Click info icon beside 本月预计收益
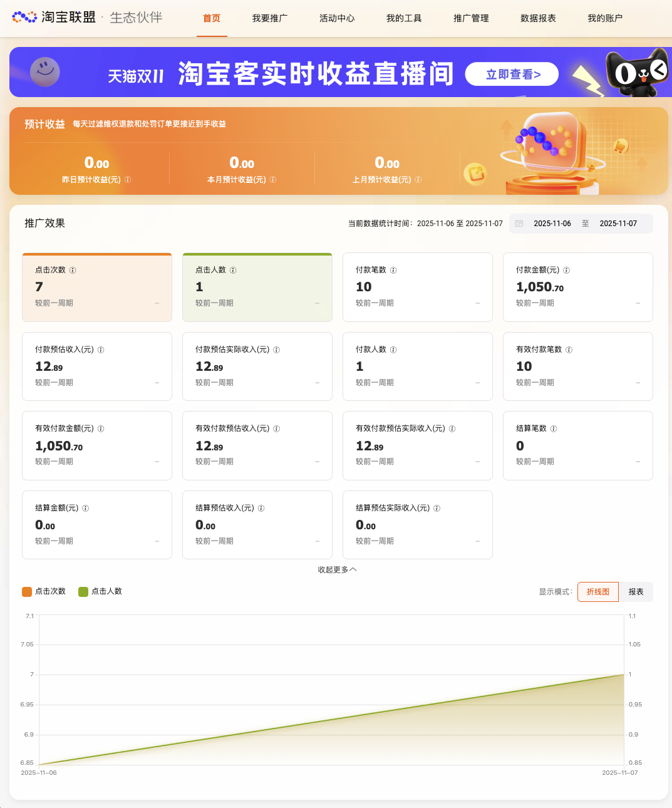 click(x=273, y=180)
